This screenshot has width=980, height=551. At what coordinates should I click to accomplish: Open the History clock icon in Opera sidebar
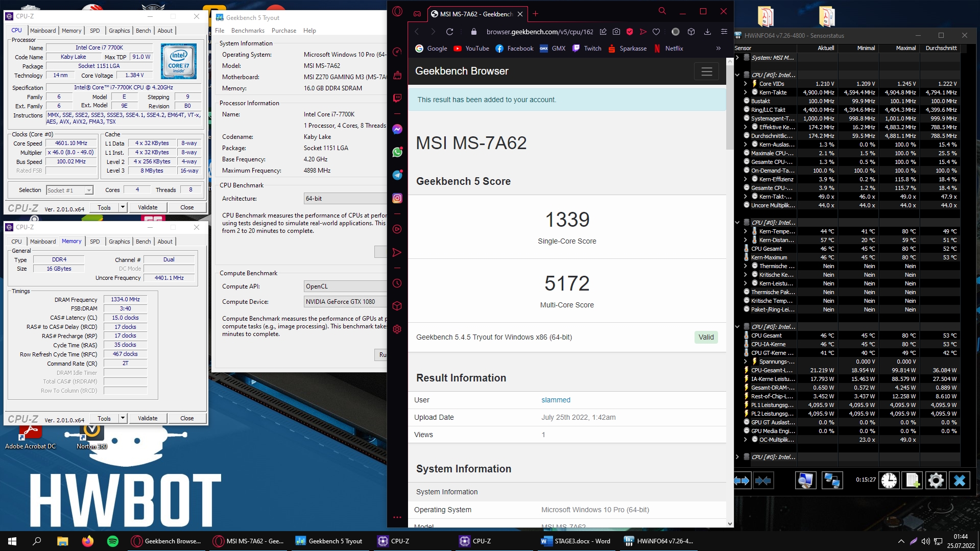(x=397, y=283)
